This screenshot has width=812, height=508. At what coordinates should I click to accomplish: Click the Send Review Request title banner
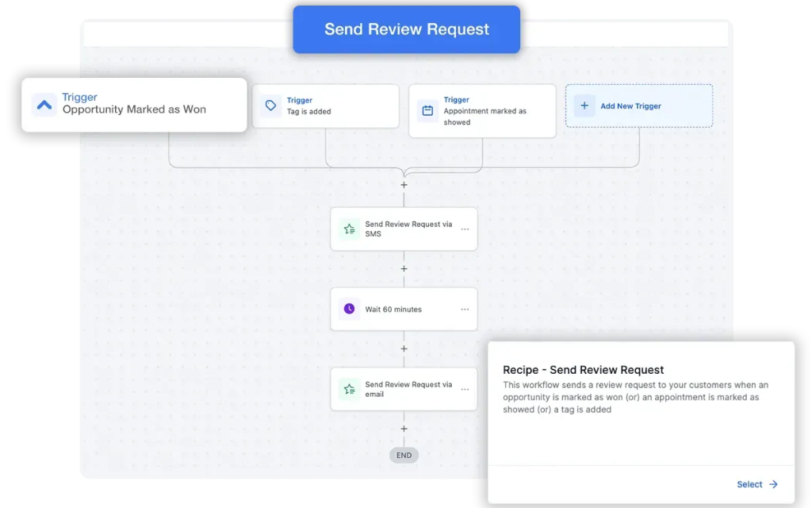point(406,29)
